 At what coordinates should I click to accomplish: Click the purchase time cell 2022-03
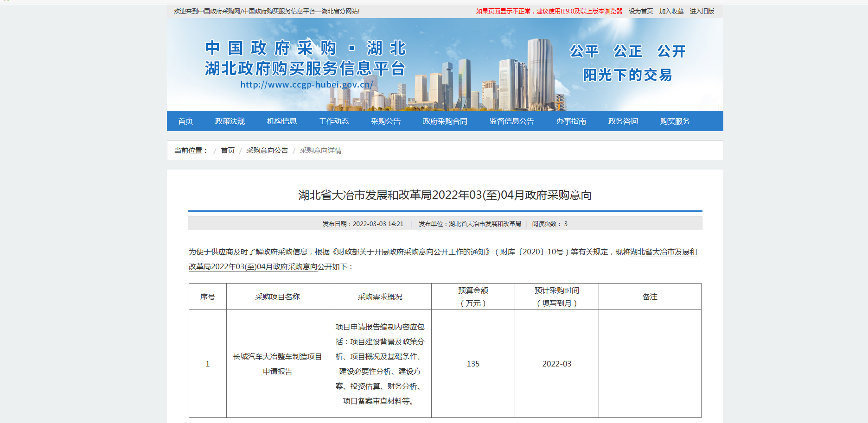click(x=557, y=364)
